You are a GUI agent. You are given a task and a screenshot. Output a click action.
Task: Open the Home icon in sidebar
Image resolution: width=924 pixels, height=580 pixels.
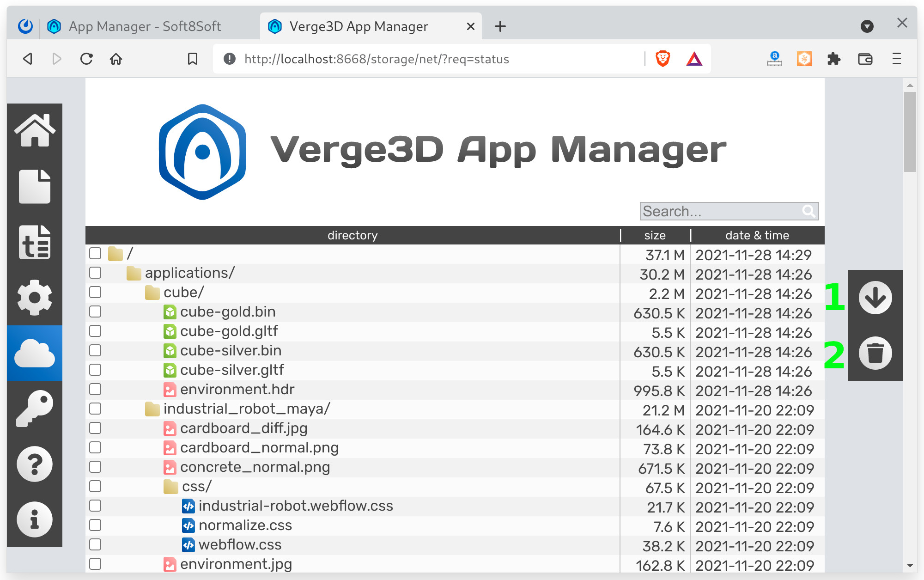tap(35, 131)
